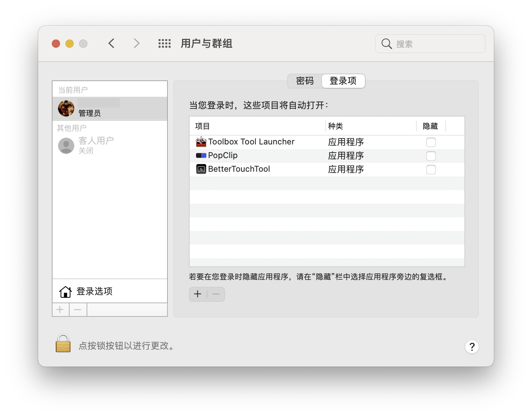Select the 登录项 tab

(x=343, y=81)
